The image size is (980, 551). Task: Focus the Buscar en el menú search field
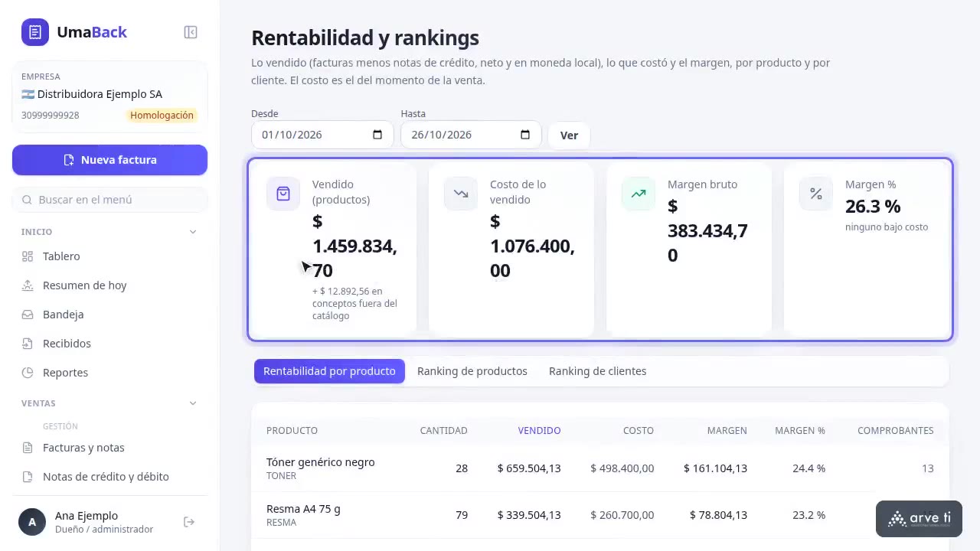pyautogui.click(x=109, y=200)
